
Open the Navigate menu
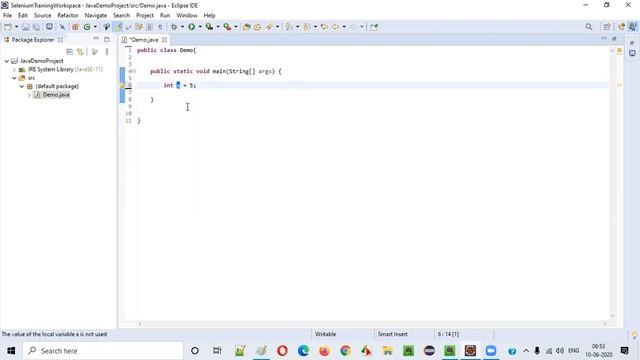coord(96,16)
